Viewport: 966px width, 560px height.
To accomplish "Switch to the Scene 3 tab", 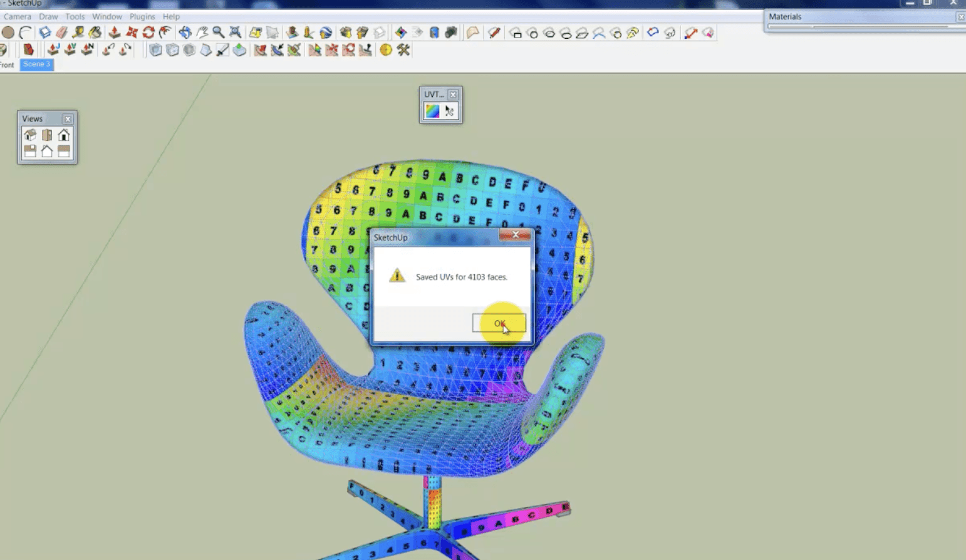I will (x=37, y=65).
